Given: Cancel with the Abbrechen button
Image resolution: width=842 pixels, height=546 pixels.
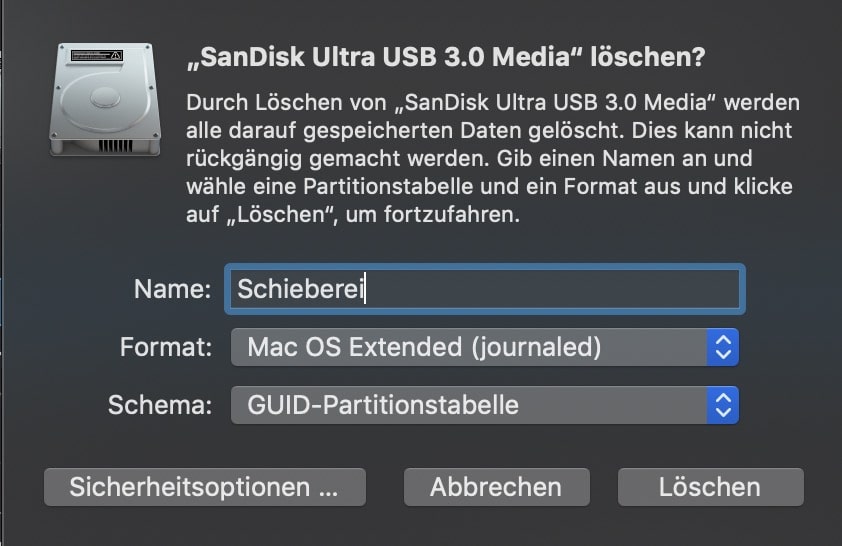Looking at the screenshot, I should tap(497, 487).
